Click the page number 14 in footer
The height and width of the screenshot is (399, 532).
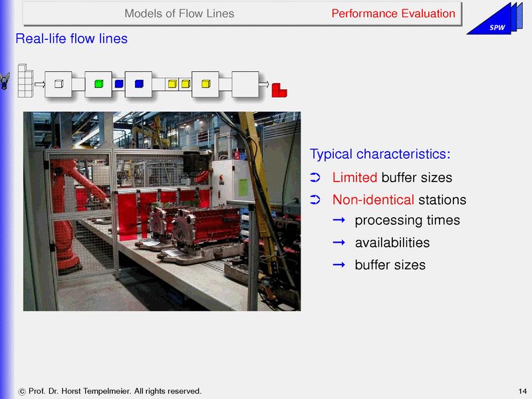521,390
